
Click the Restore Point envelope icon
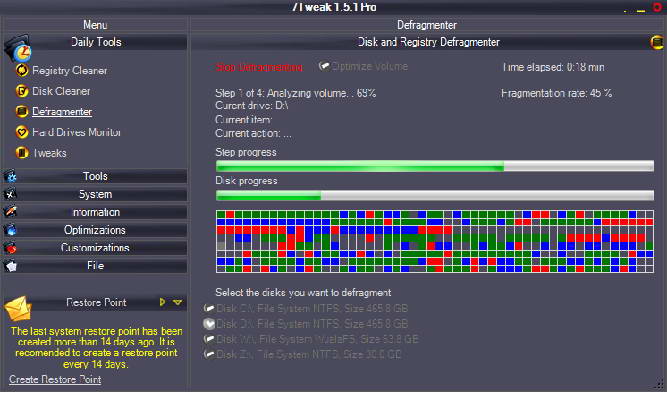coord(18,309)
